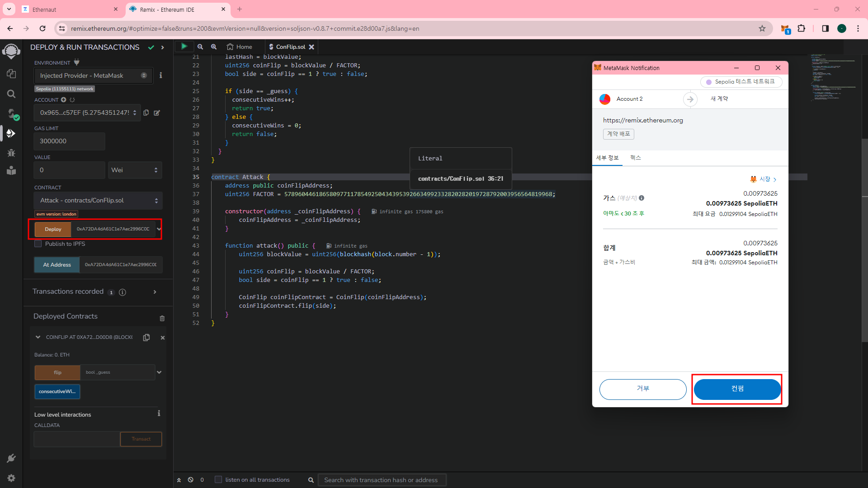This screenshot has width=868, height=488.
Task: Collapse the Deploy & Run panel arrow
Action: (x=163, y=47)
